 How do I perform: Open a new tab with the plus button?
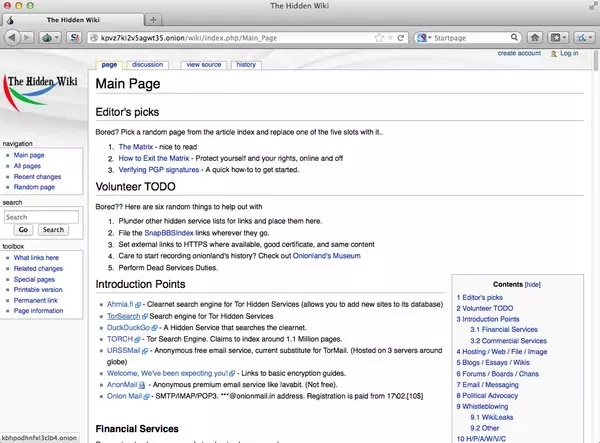coord(153,20)
